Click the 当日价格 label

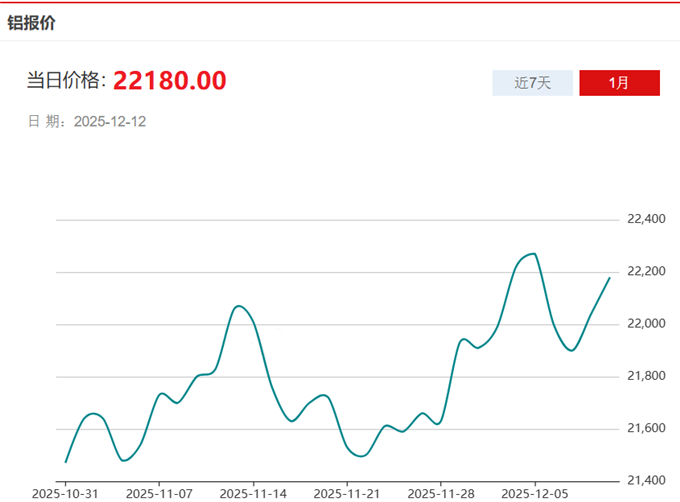tap(64, 82)
